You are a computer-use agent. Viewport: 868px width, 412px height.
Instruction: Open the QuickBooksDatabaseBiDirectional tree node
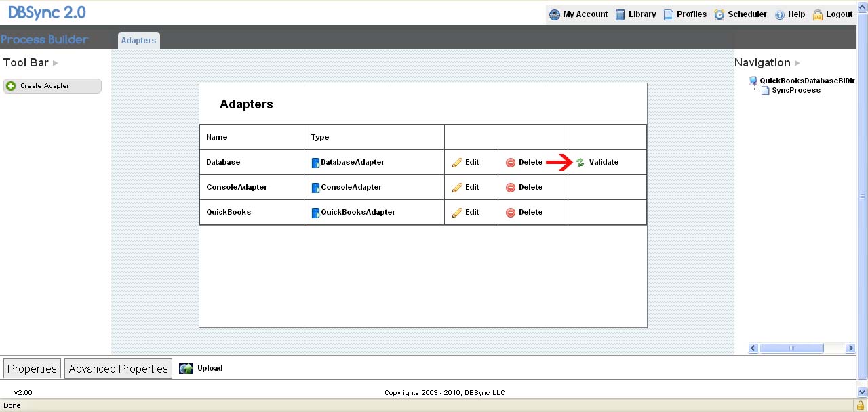[806, 81]
